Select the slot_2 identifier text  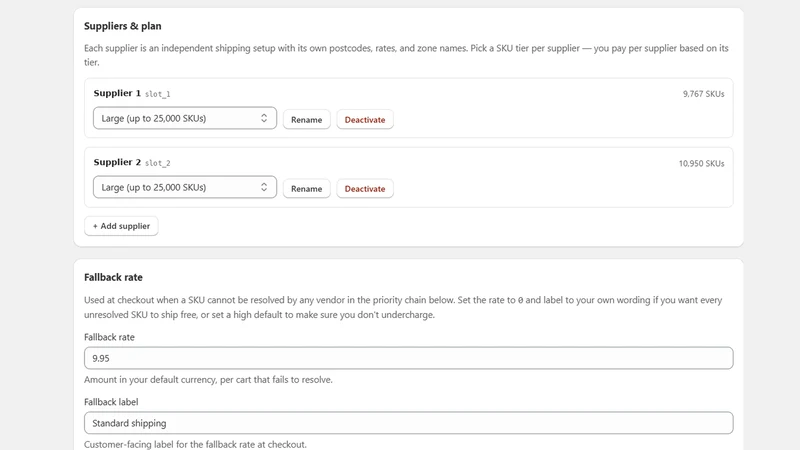pos(158,163)
